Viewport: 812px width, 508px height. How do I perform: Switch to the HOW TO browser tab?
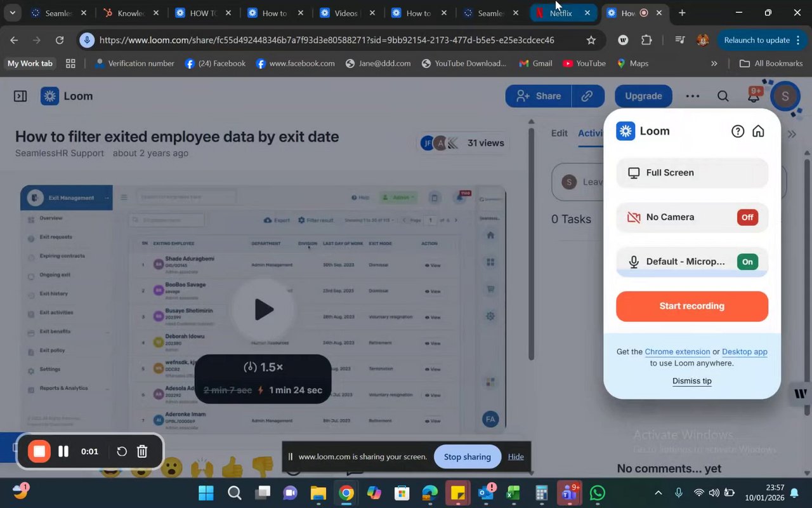pyautogui.click(x=204, y=13)
